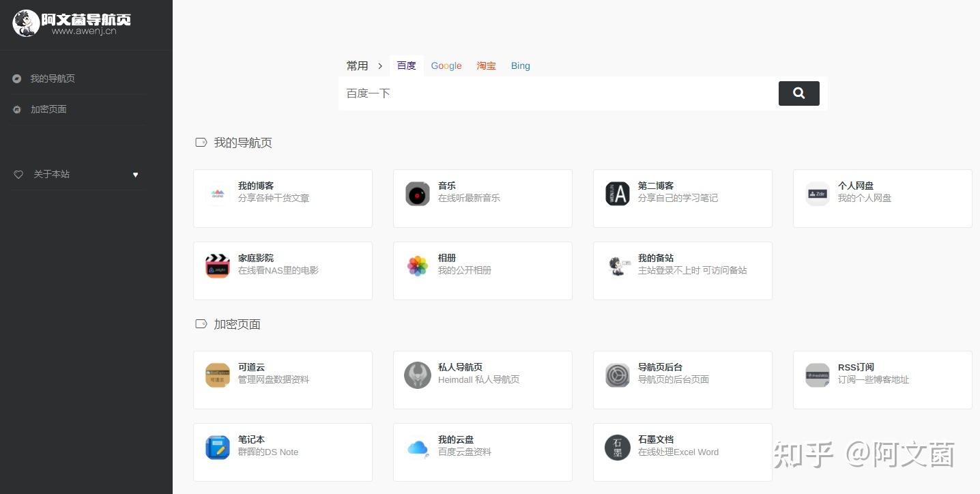Click the 分享各种干货文章 description text
This screenshot has height=494, width=980.
(274, 198)
